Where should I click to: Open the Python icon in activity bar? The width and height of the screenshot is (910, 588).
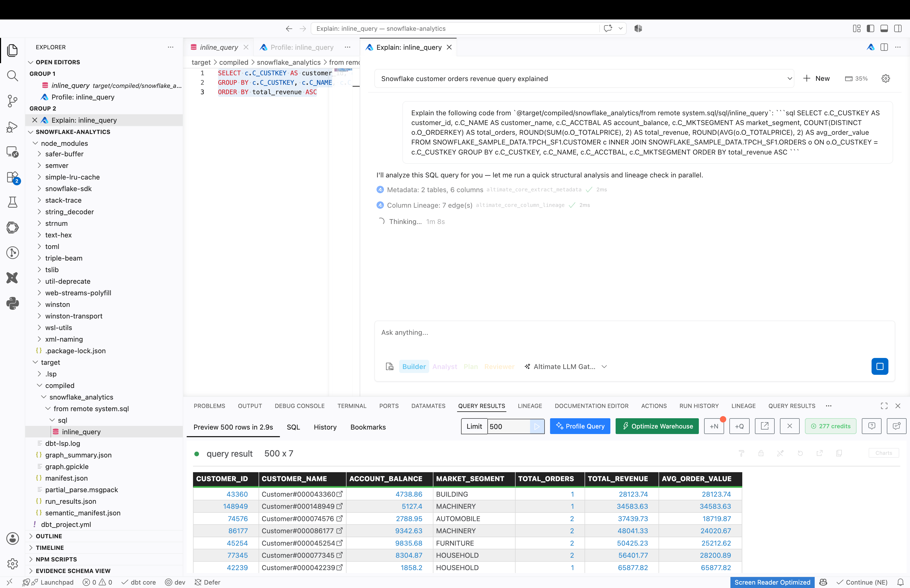click(12, 303)
